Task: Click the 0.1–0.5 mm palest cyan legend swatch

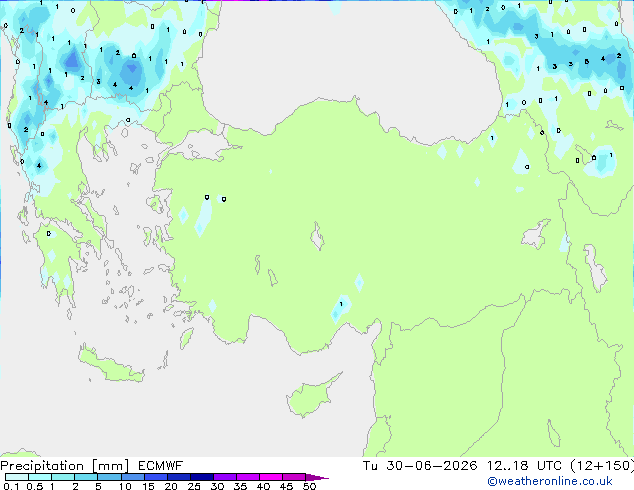Action: [17, 477]
